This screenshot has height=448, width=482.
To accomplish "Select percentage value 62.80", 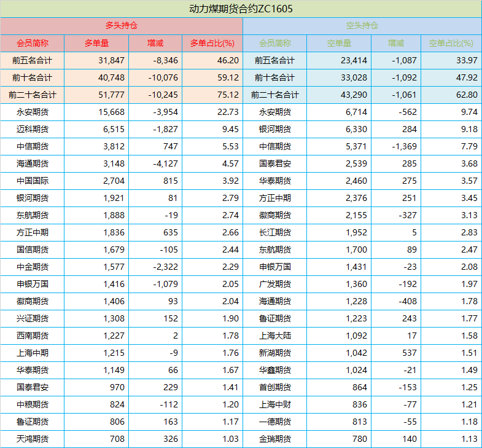I will tap(467, 95).
